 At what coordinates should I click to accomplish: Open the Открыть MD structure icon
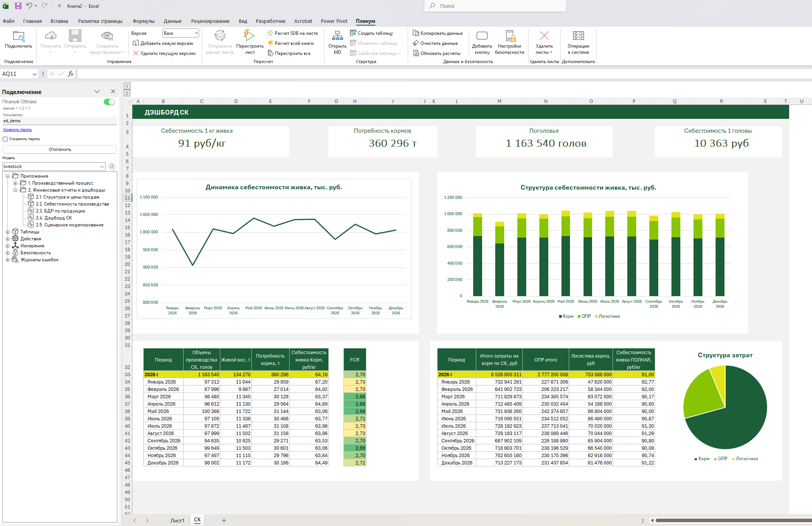click(337, 36)
